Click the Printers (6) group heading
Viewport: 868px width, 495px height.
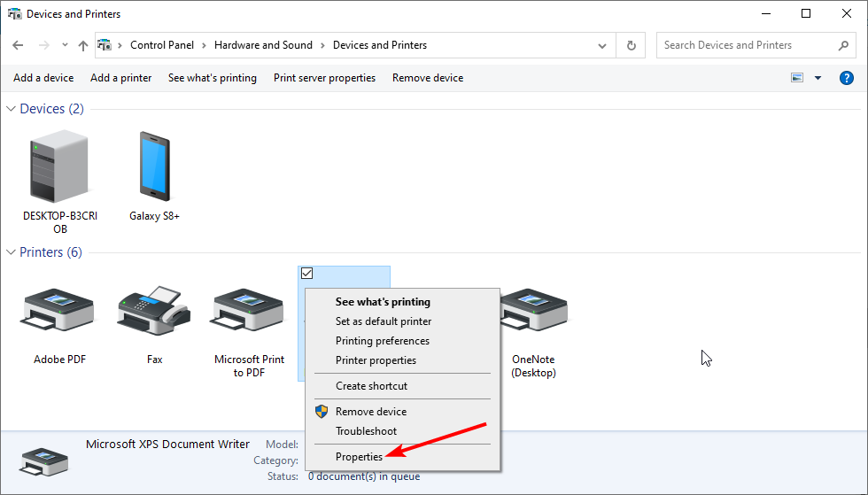[50, 252]
